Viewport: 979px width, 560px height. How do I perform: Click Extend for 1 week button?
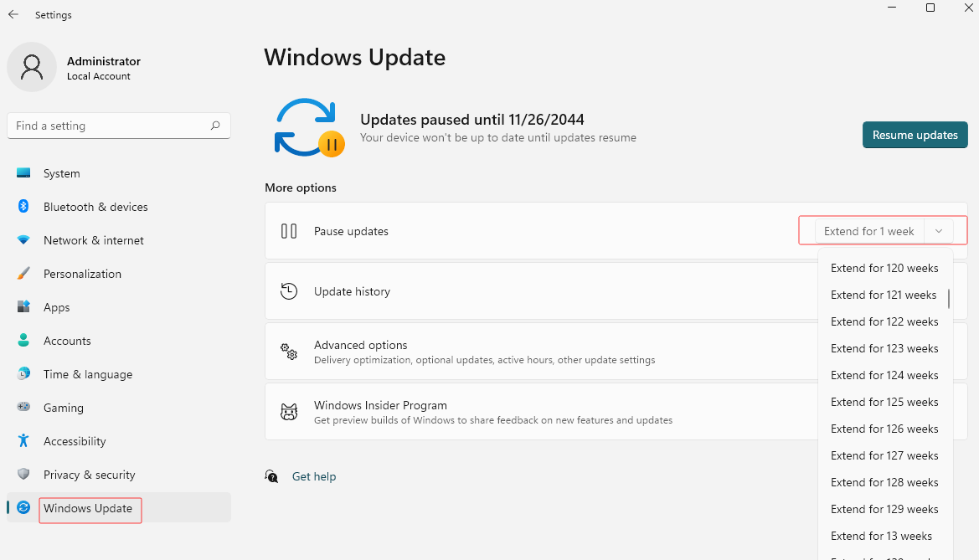(869, 231)
